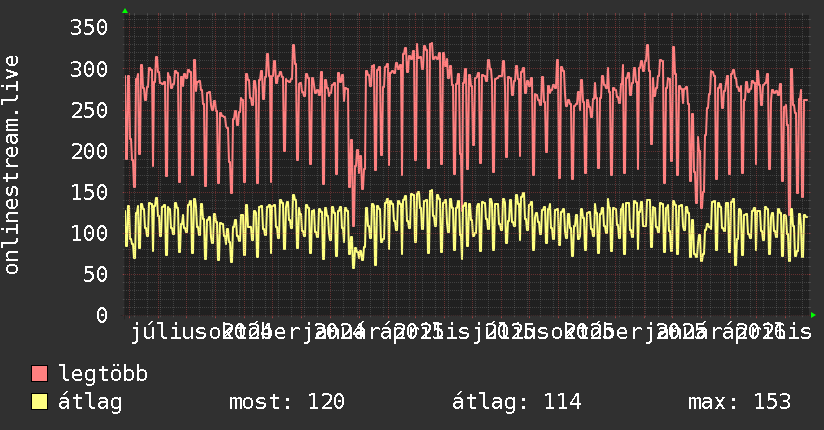The width and height of the screenshot is (824, 430).
Task: Click the 50 y-axis label
Action: tap(95, 274)
